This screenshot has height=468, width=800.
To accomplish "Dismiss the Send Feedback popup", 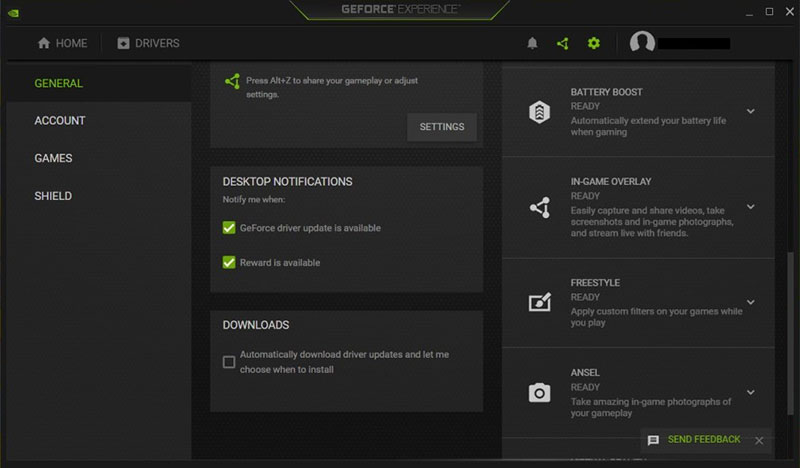I will click(x=759, y=440).
